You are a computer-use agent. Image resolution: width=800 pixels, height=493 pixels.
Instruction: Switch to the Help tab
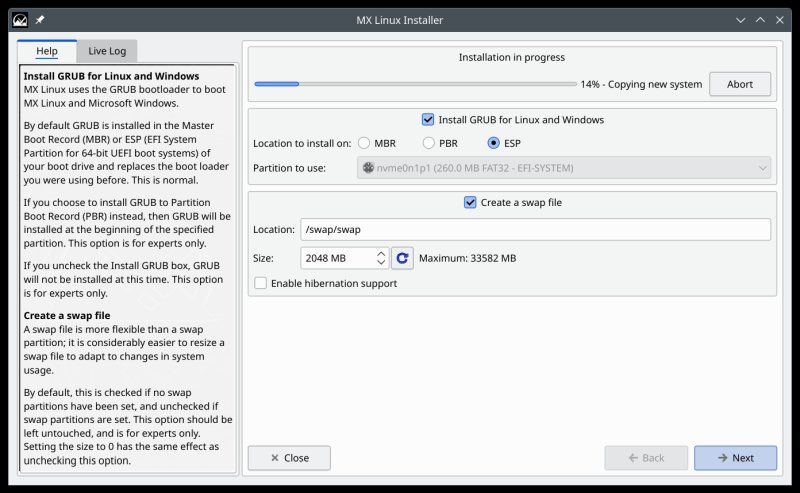tap(47, 51)
